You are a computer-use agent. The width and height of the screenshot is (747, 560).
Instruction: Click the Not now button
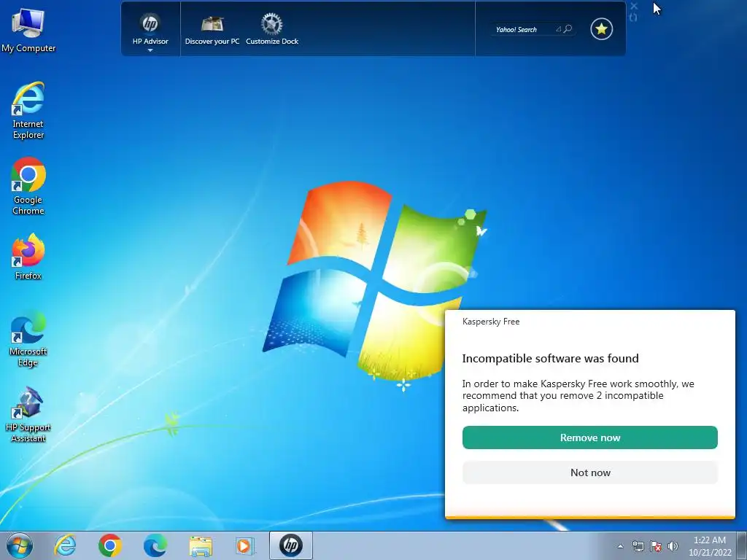click(589, 472)
